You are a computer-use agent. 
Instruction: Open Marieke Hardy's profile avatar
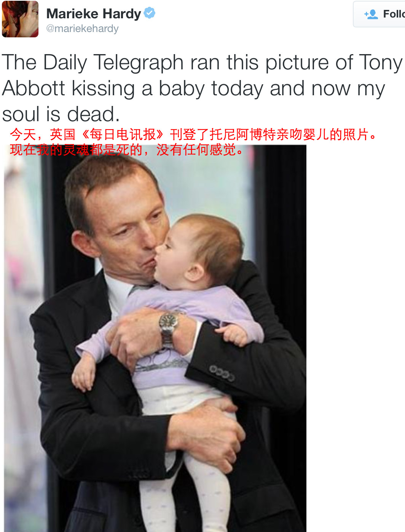pos(20,19)
